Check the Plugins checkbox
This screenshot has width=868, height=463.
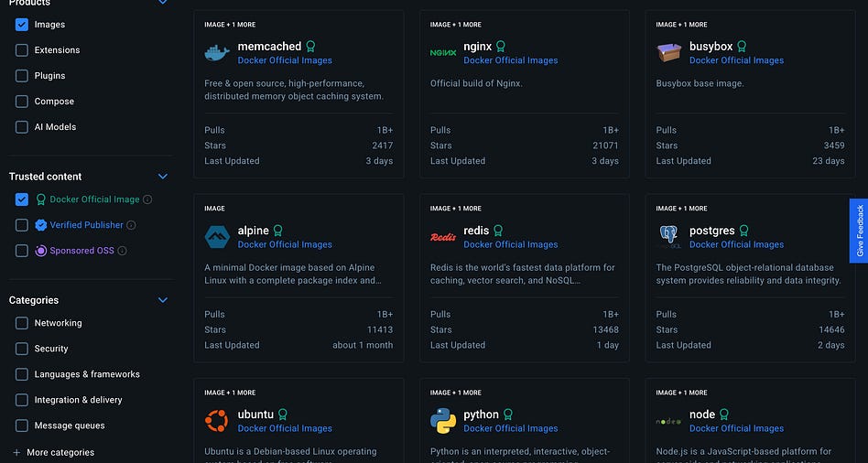tap(22, 76)
